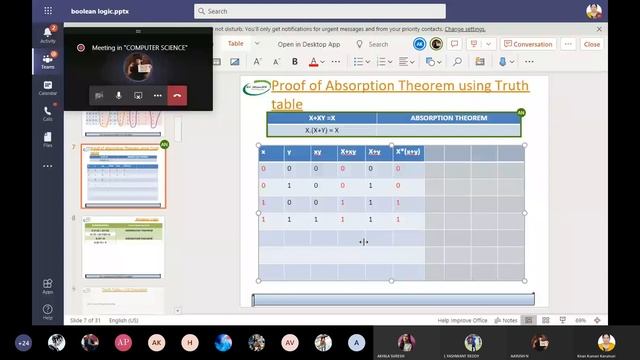
Task: Click the X*(x+y) table header cell
Action: (x=408, y=152)
